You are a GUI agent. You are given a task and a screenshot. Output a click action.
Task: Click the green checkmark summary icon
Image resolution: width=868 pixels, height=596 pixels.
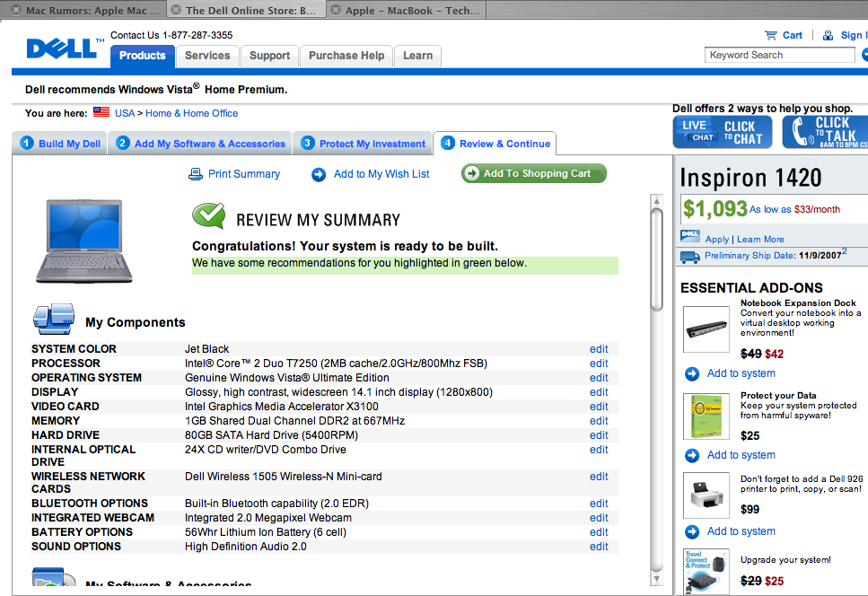point(208,215)
